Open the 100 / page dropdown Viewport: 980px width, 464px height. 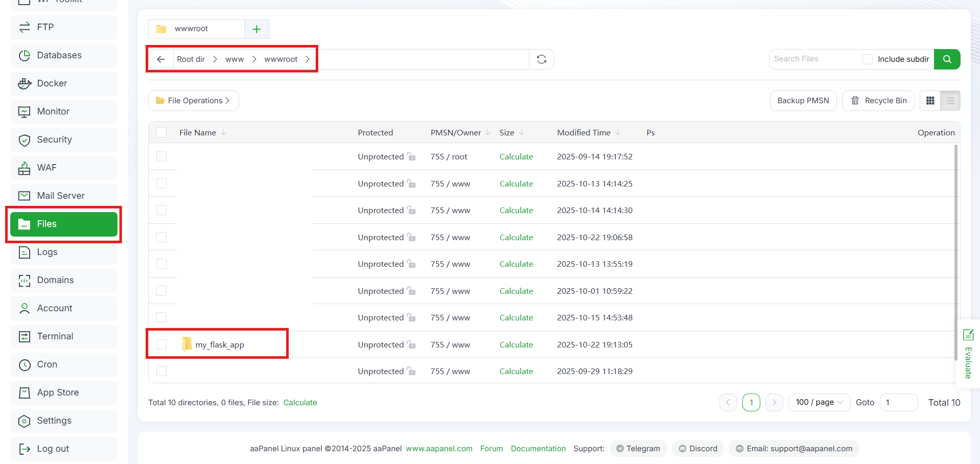(x=820, y=402)
